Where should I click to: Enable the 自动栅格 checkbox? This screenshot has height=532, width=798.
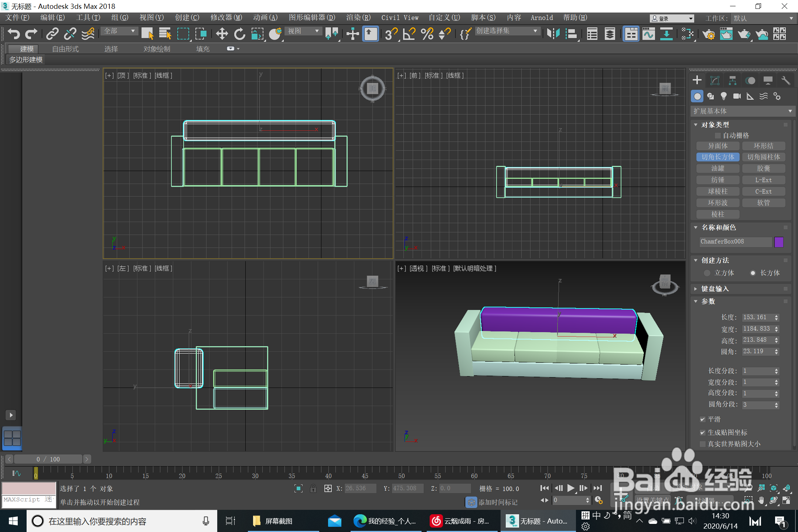click(x=718, y=136)
